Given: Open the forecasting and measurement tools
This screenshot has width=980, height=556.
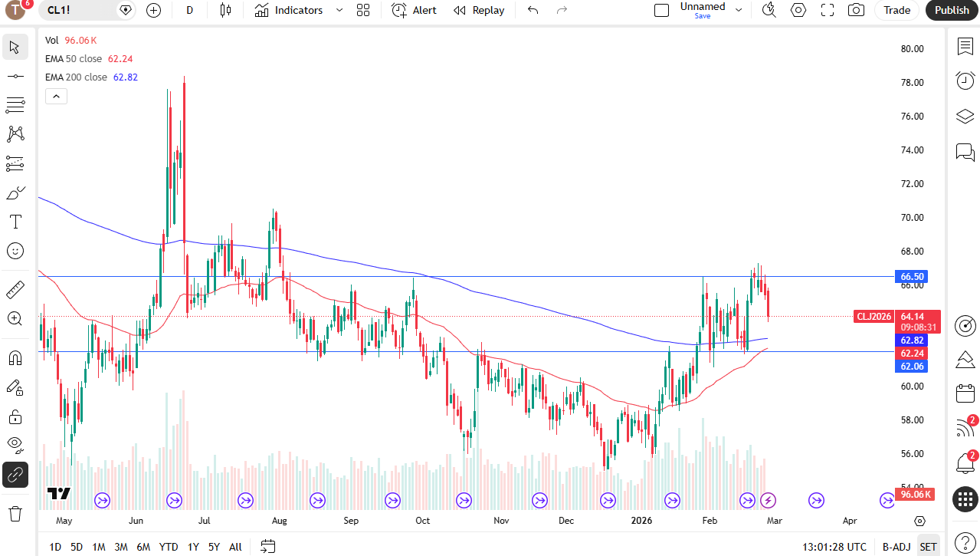Looking at the screenshot, I should (x=15, y=163).
